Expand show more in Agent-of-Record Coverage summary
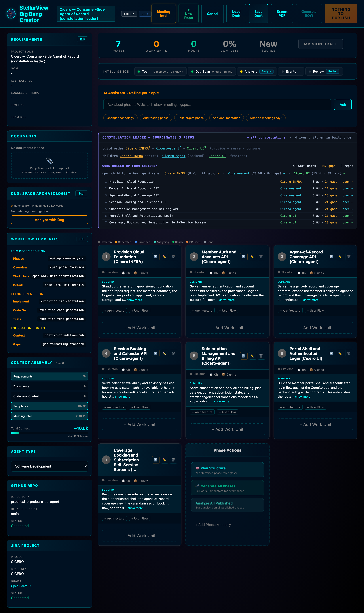This screenshot has width=364, height=613. (311, 300)
